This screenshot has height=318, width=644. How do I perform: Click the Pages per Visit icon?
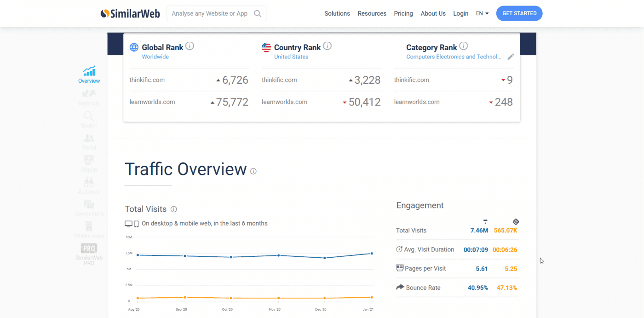(x=400, y=268)
